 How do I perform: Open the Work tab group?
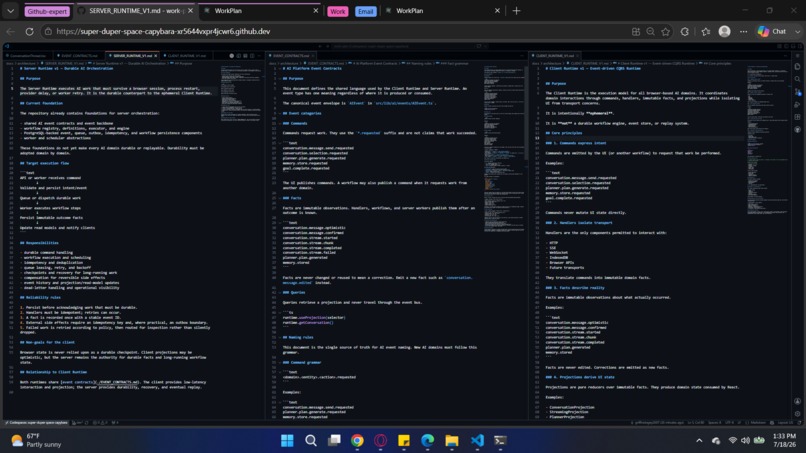point(337,11)
